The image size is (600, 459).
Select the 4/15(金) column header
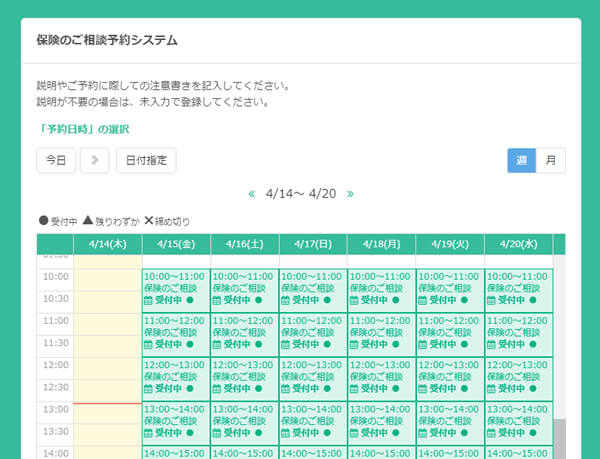(x=176, y=243)
